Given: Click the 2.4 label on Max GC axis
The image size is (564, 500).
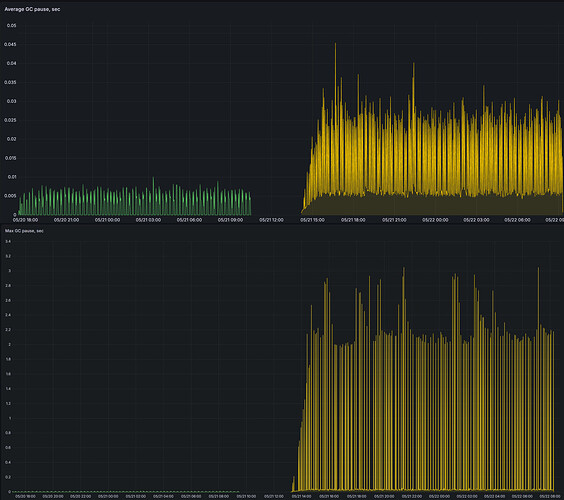Looking at the screenshot, I should (x=8, y=315).
